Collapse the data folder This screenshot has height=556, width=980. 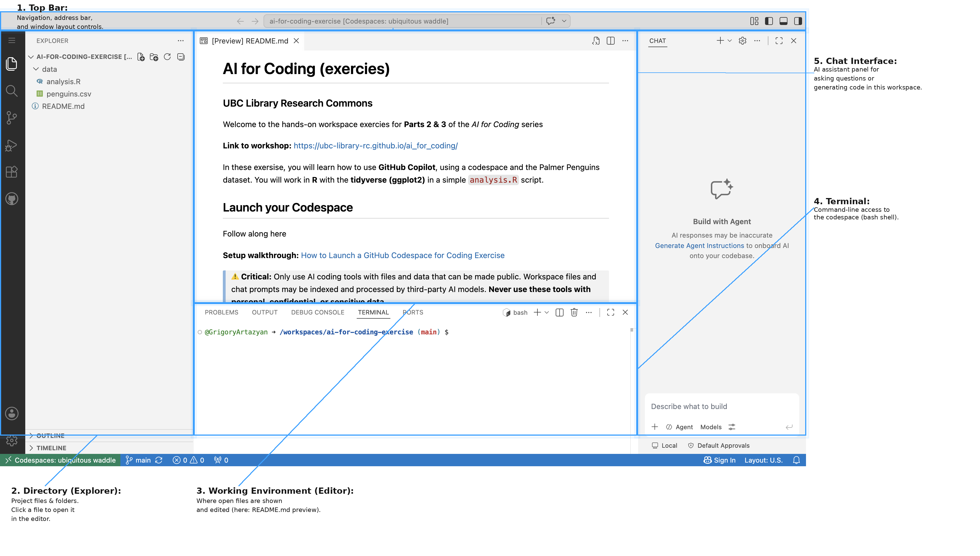click(x=36, y=69)
